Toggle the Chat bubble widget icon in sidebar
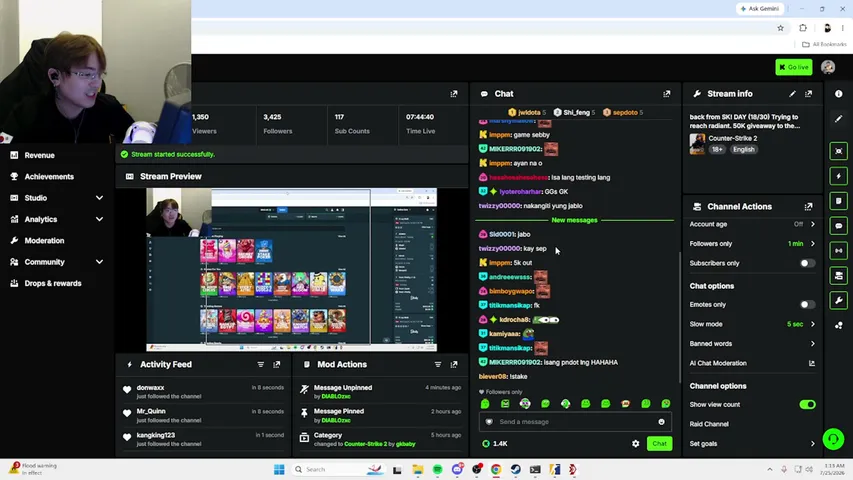The image size is (853, 480). point(838,226)
